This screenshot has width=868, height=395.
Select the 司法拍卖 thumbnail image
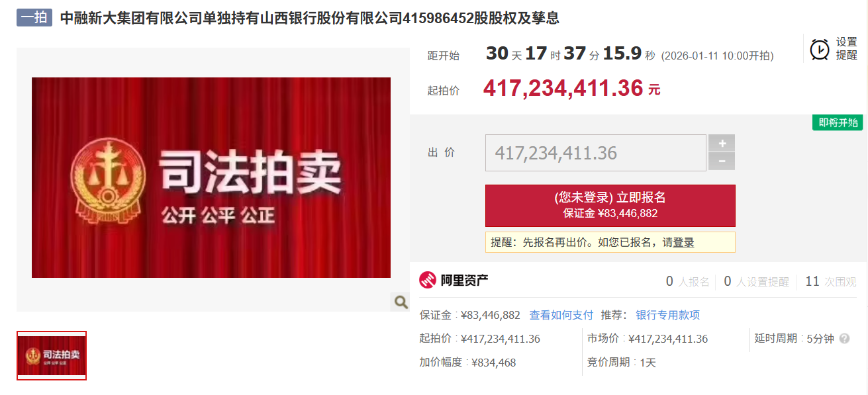click(52, 356)
